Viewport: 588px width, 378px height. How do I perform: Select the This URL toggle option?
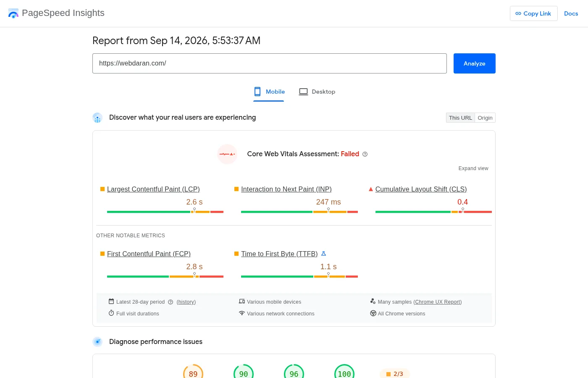pos(460,118)
